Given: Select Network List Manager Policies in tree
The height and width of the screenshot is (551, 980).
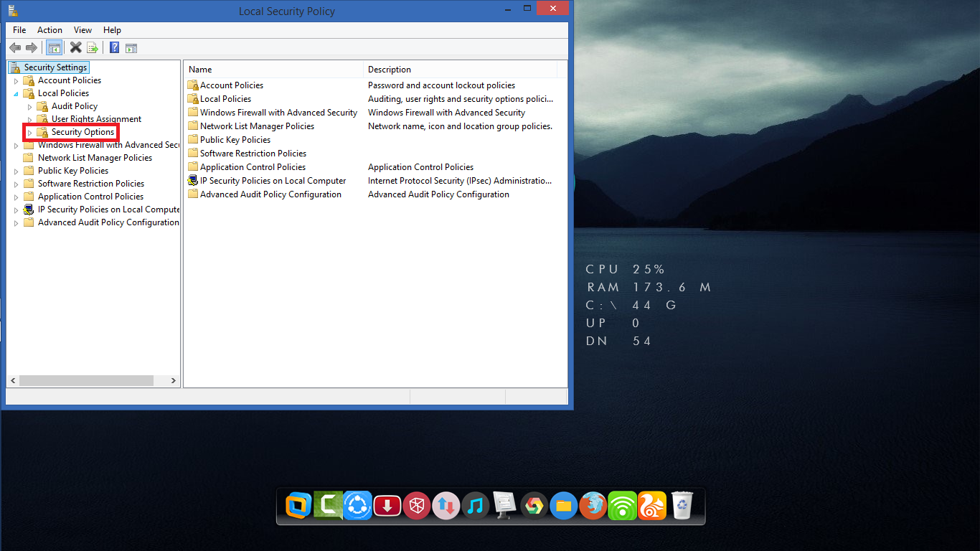Looking at the screenshot, I should (95, 158).
